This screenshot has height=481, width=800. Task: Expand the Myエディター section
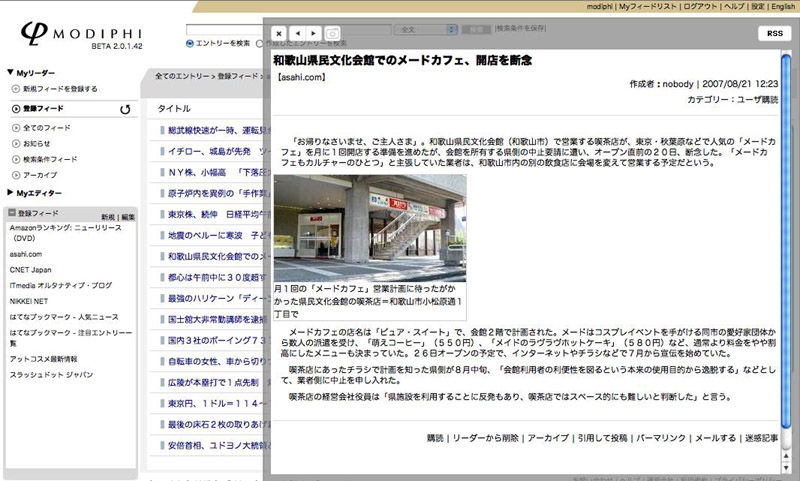pos(10,192)
